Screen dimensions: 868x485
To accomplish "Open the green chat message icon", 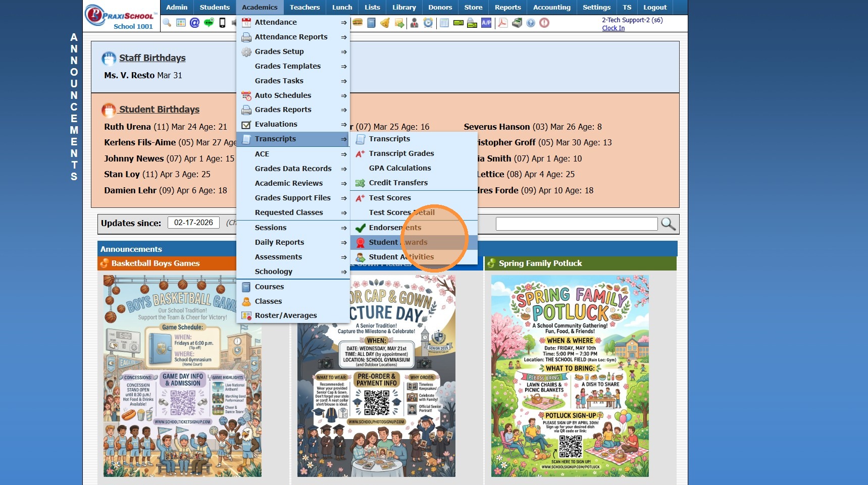I will click(x=209, y=23).
